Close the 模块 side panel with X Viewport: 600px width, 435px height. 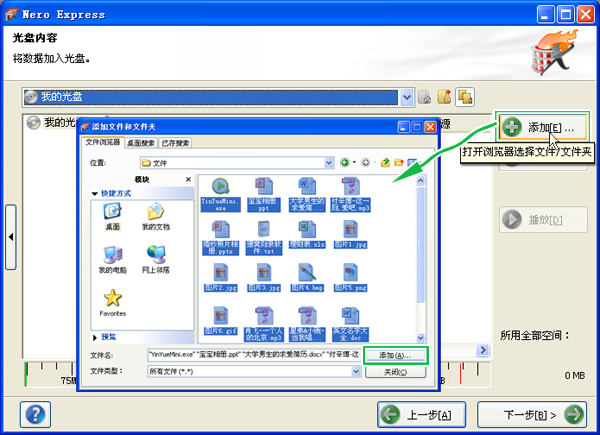tap(188, 179)
